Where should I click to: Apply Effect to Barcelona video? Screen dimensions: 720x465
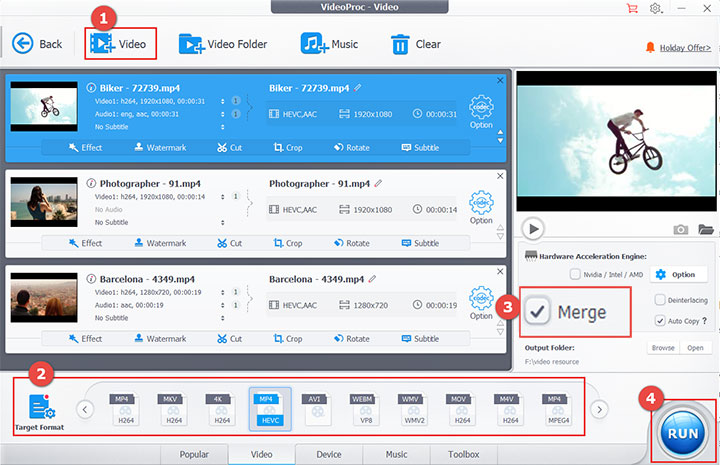pos(85,338)
